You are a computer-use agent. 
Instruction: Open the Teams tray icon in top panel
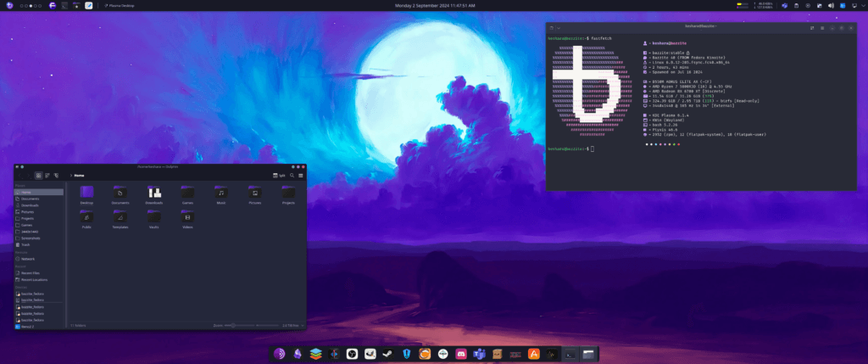(x=784, y=6)
